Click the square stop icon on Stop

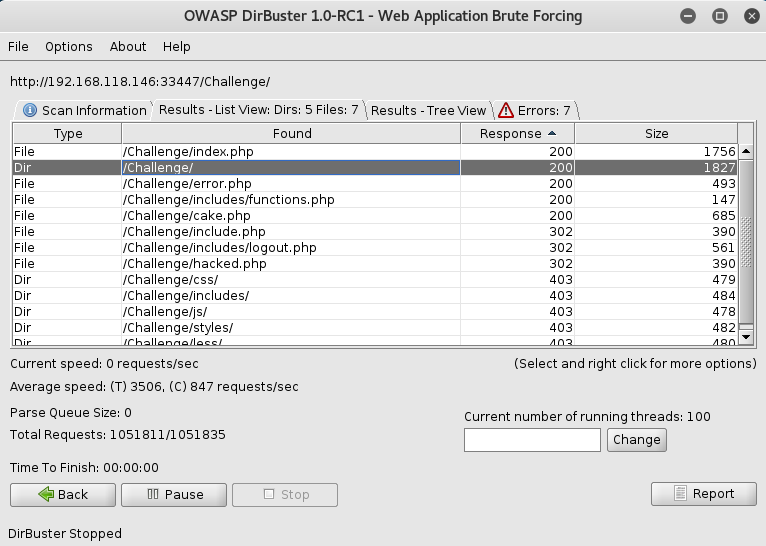pos(269,494)
